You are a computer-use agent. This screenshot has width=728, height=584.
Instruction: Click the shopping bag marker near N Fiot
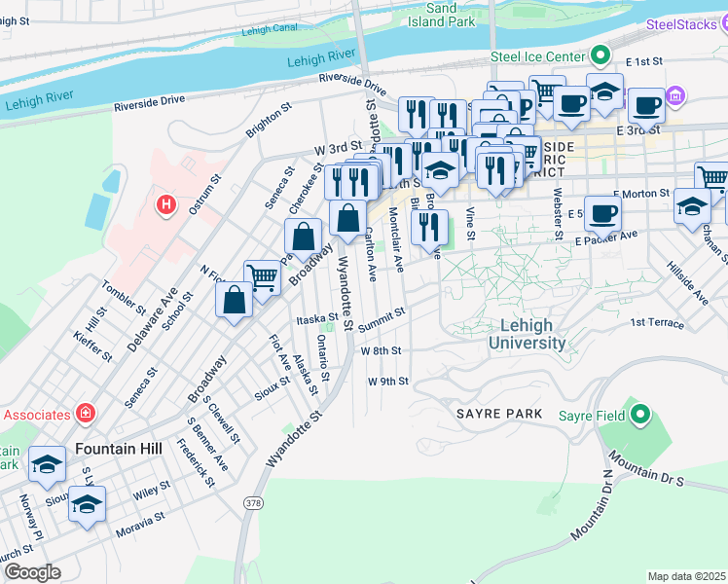tap(234, 302)
